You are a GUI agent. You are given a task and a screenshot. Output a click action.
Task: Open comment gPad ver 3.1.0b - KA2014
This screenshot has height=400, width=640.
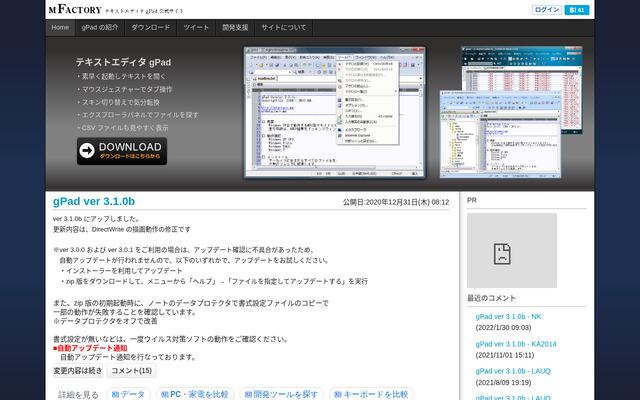pyautogui.click(x=516, y=344)
